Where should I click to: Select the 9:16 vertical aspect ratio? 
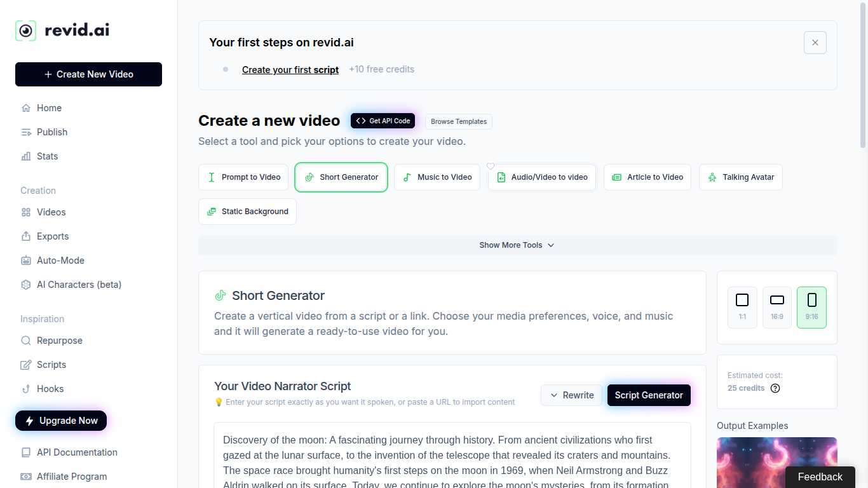point(811,307)
